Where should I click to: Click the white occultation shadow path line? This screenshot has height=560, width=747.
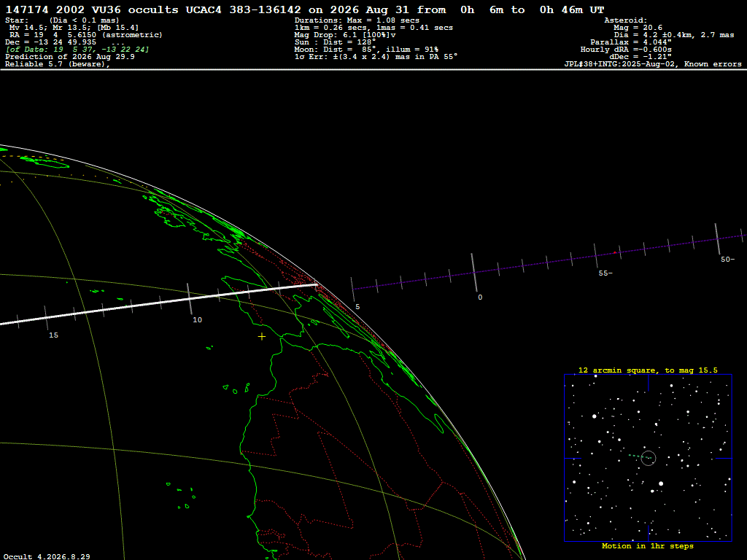tap(158, 304)
